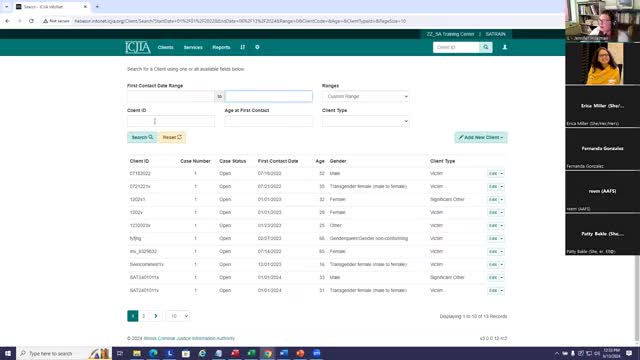Click Edit for the Other gender row
This screenshot has height=360, width=640.
493,225
